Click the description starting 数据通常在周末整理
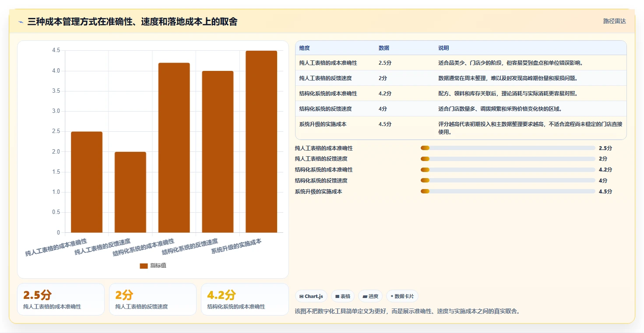The height and width of the screenshot is (333, 644). (508, 78)
